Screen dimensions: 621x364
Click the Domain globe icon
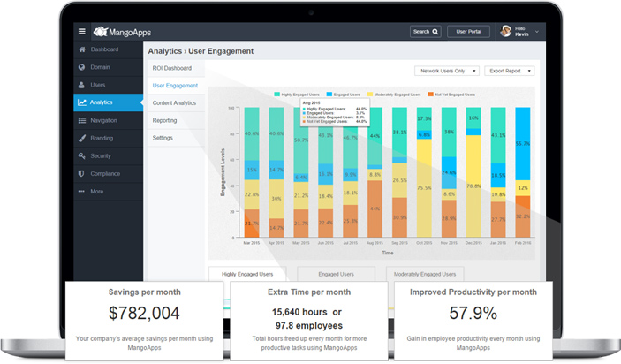pyautogui.click(x=81, y=67)
